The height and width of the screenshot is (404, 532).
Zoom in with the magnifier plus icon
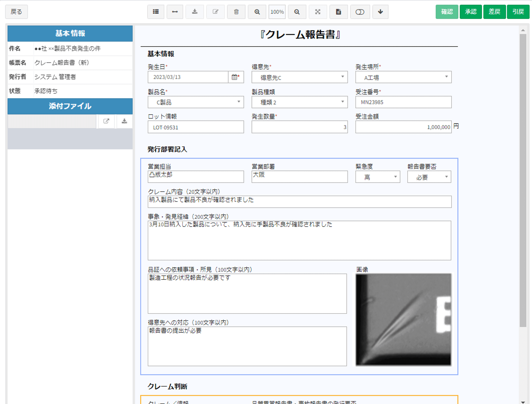257,12
